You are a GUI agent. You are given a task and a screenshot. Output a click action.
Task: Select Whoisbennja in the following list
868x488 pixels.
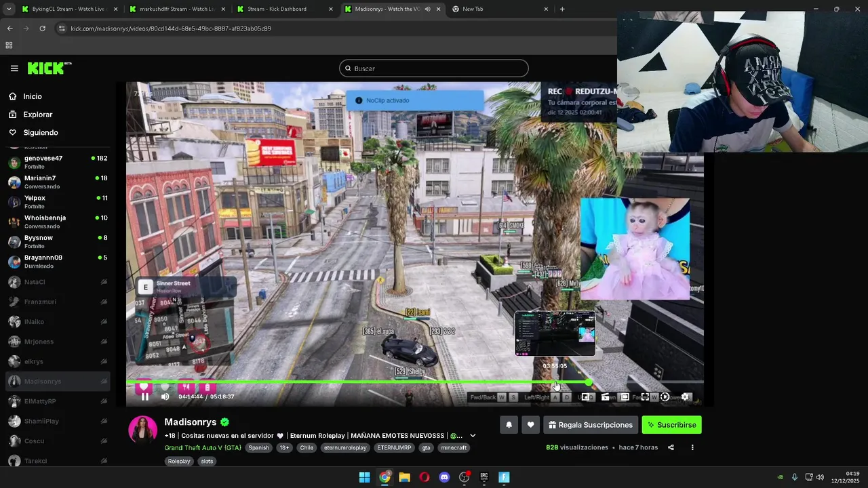58,222
